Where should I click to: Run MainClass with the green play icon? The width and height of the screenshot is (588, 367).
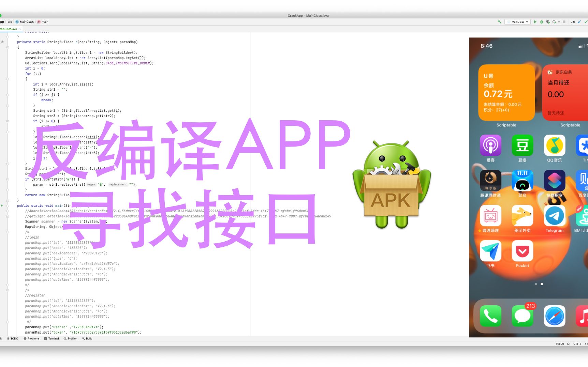coord(535,21)
